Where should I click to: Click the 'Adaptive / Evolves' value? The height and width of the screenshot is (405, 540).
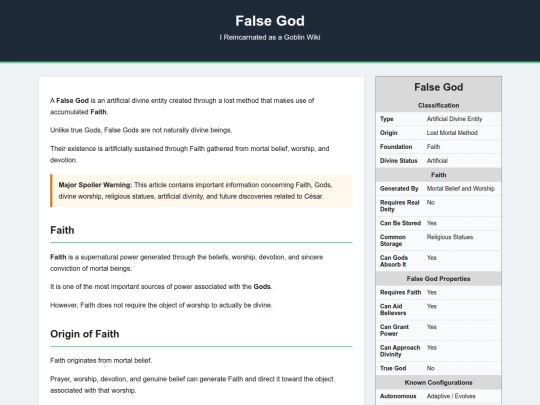pyautogui.click(x=451, y=396)
